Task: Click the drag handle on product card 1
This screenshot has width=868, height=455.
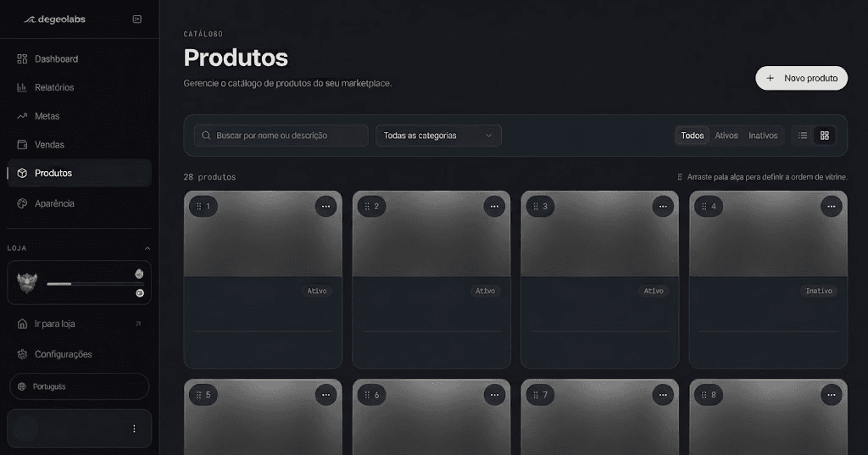Action: pyautogui.click(x=198, y=207)
